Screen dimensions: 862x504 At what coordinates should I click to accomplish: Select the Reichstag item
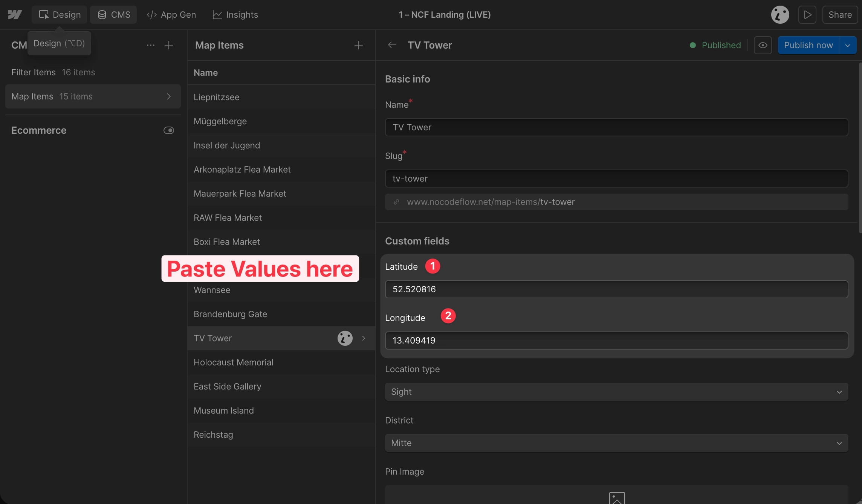point(281,435)
